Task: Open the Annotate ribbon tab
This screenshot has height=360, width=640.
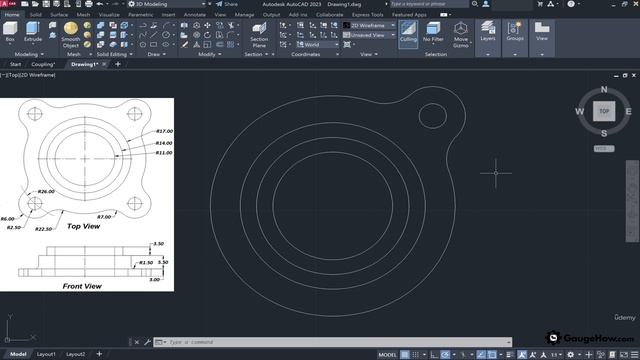Action: (195, 15)
